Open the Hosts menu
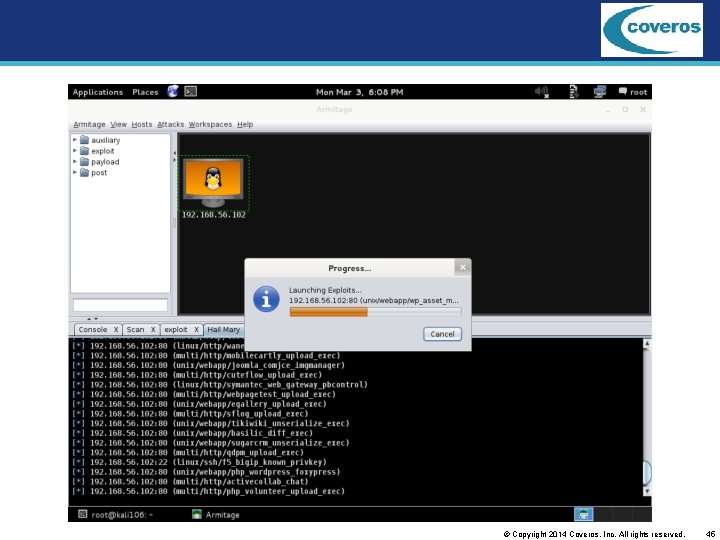Image resolution: width=720 pixels, height=540 pixels. point(142,124)
